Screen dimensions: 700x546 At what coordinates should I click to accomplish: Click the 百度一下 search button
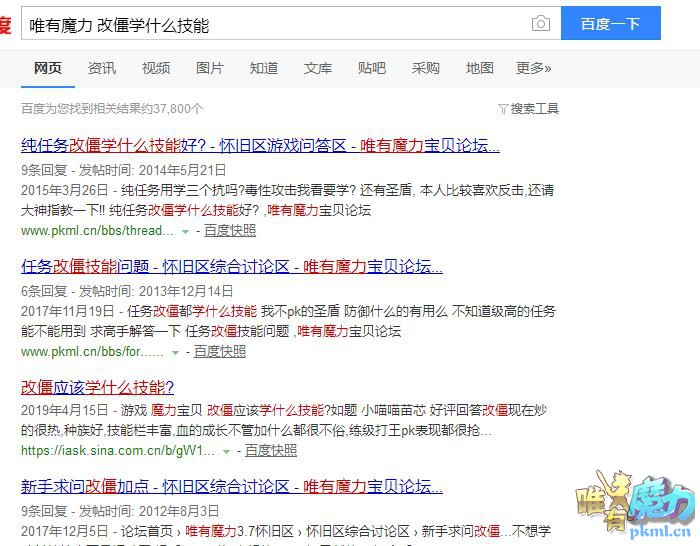coord(610,24)
